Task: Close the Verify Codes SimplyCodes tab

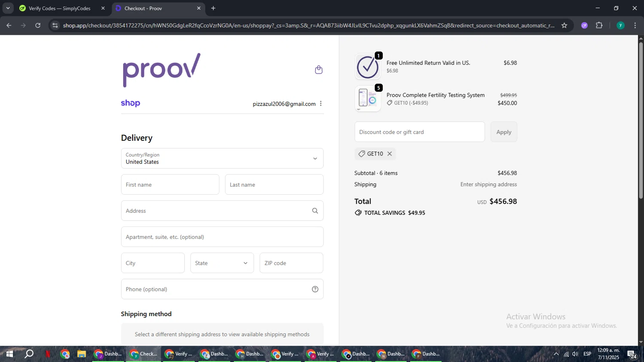Action: 103,8
